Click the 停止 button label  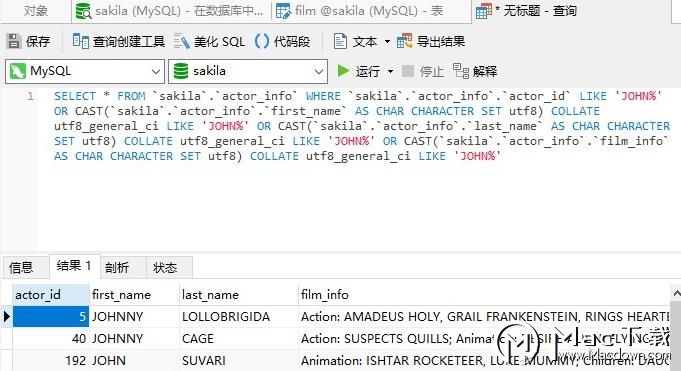click(432, 71)
